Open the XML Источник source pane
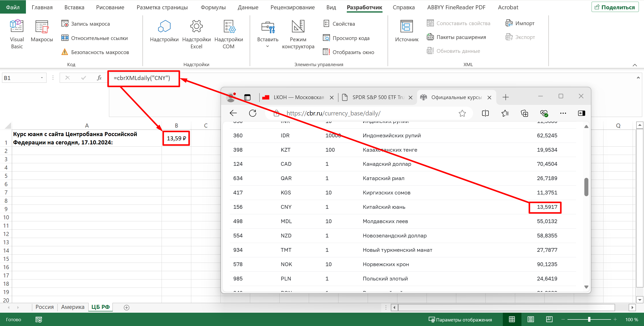This screenshot has width=644, height=326. [x=407, y=31]
